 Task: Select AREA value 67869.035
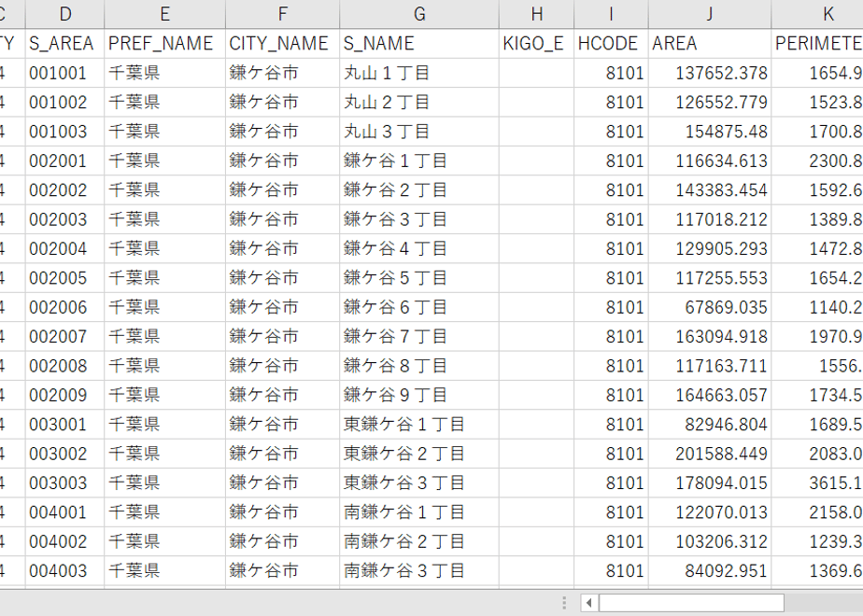click(710, 307)
